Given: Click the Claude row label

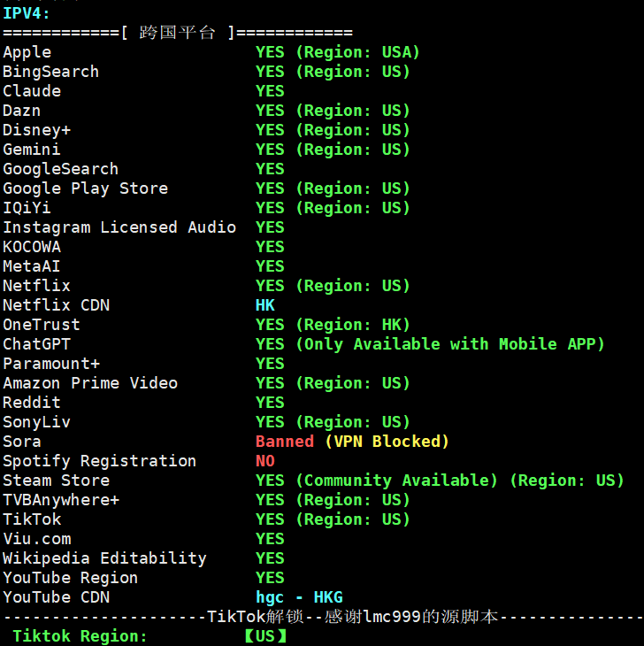Looking at the screenshot, I should coord(32,91).
